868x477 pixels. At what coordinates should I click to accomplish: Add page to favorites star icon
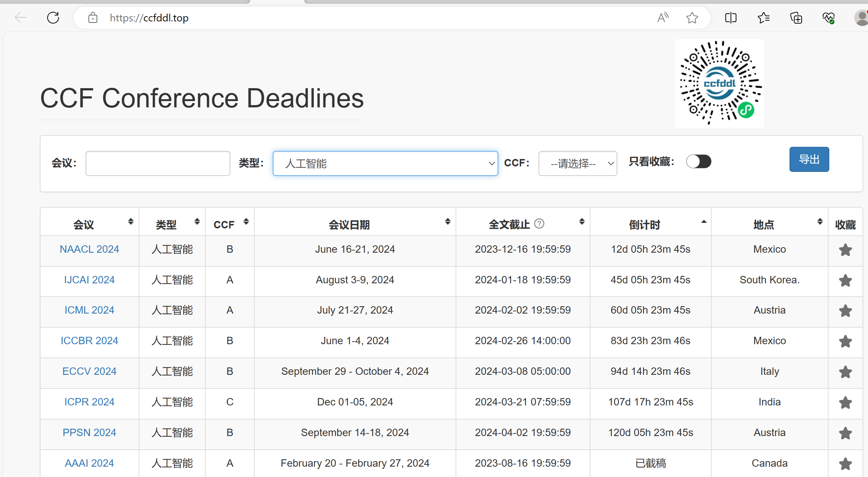[x=692, y=18]
